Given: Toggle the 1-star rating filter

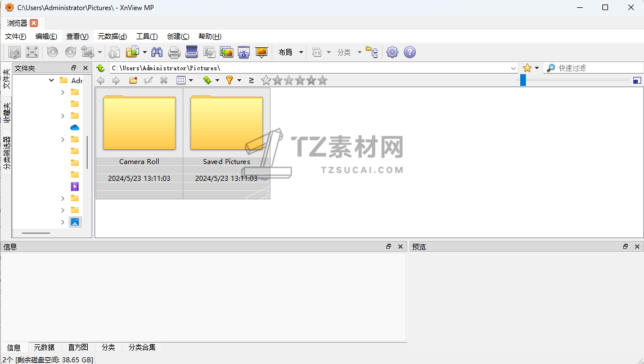Looking at the screenshot, I should (278, 80).
